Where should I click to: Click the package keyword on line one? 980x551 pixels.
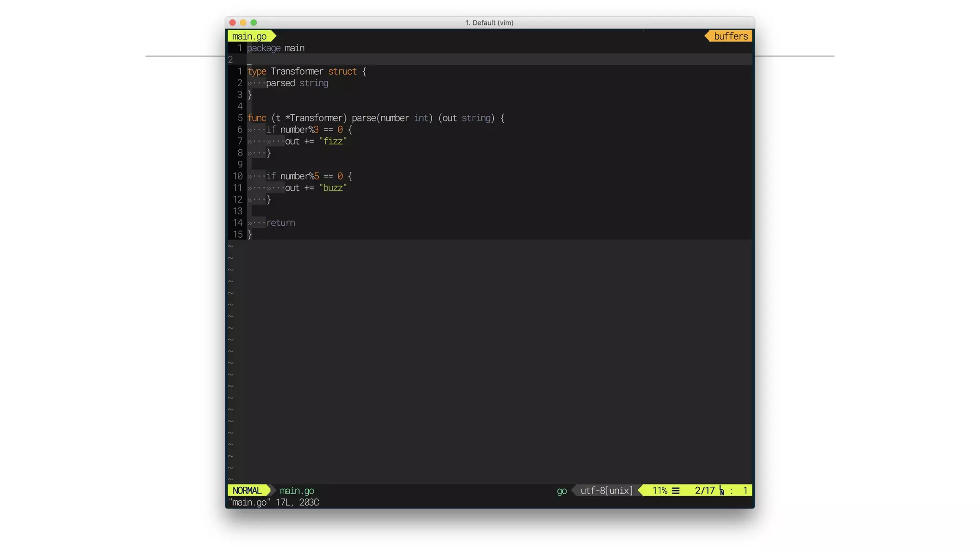click(264, 48)
